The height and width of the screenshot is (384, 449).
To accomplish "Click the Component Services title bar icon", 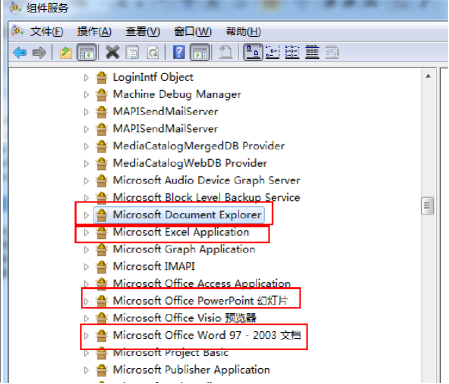I will click(16, 7).
